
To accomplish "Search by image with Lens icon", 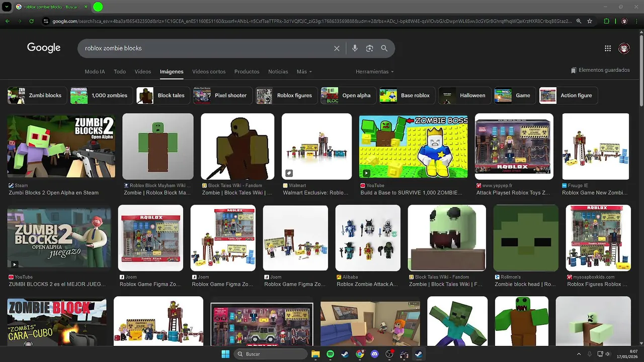I will (x=370, y=48).
